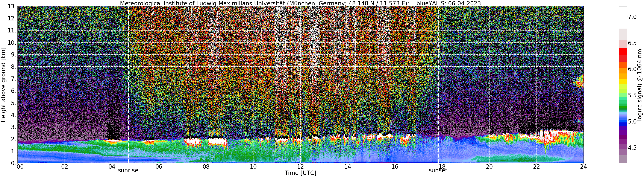Click the dashed sunrise line in the plot

point(128,85)
